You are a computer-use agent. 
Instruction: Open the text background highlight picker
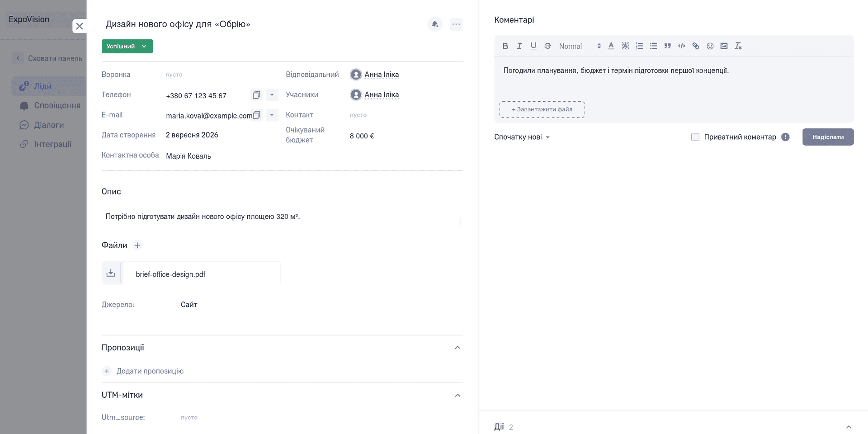click(x=625, y=46)
